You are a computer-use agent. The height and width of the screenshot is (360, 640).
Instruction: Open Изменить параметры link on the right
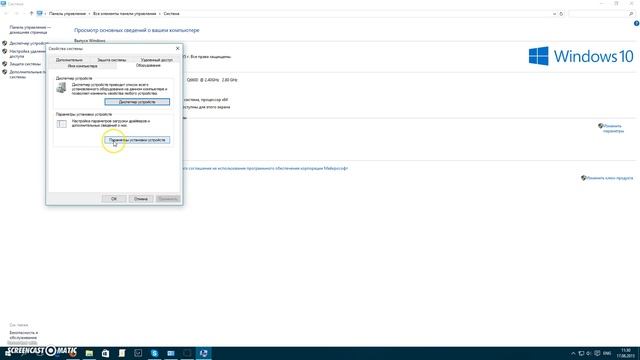coord(613,129)
